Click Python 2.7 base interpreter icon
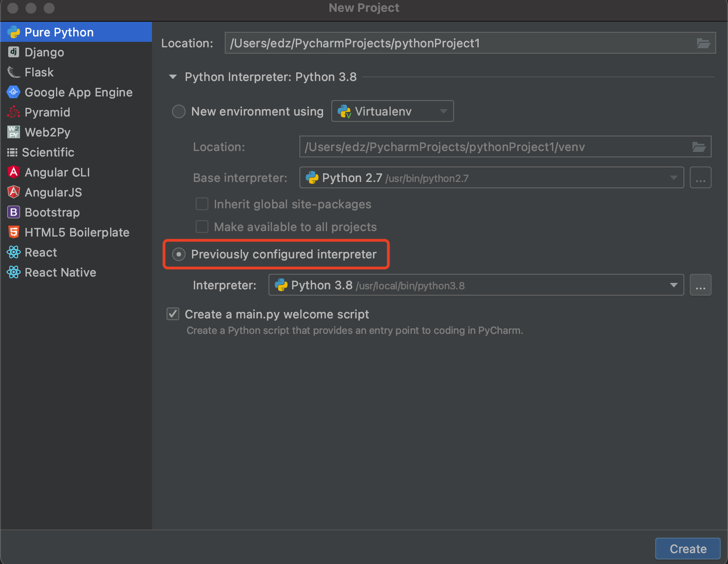Screen dimensions: 728x564 coord(312,178)
